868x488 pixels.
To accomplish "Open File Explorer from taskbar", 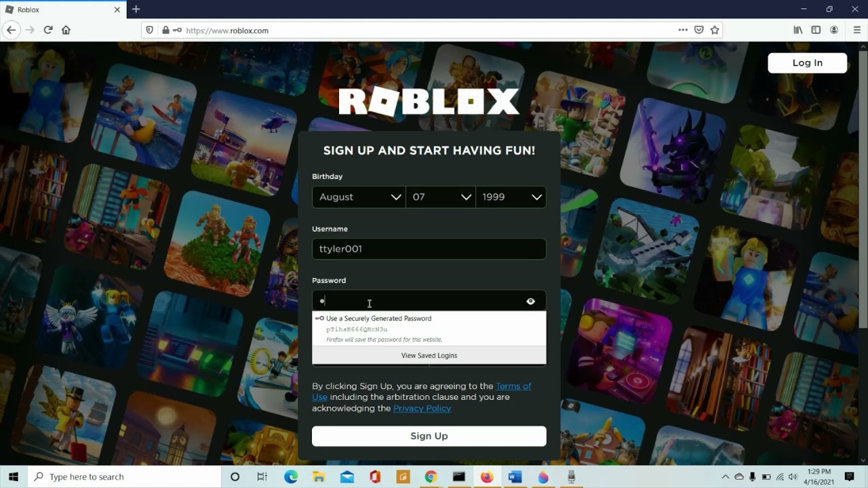I will pyautogui.click(x=319, y=477).
